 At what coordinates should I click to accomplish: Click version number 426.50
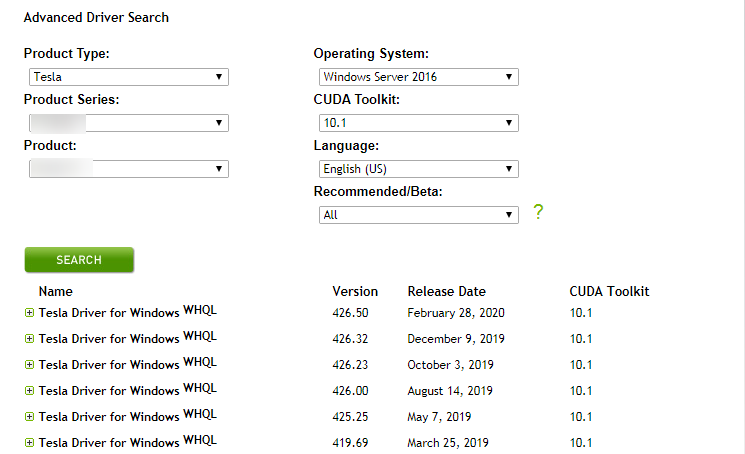click(x=350, y=313)
